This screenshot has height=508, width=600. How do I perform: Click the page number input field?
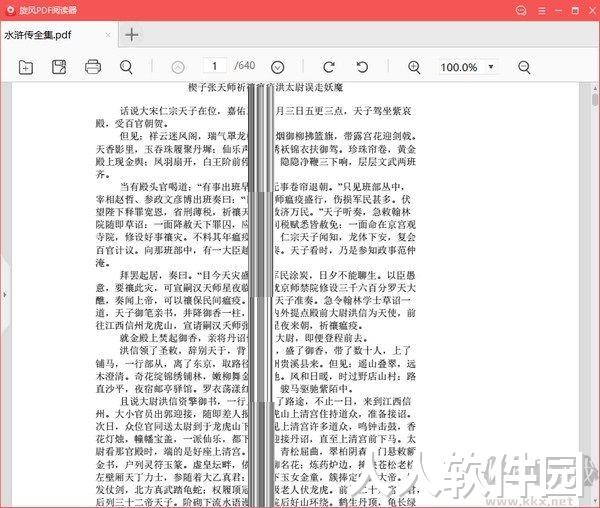tap(215, 66)
